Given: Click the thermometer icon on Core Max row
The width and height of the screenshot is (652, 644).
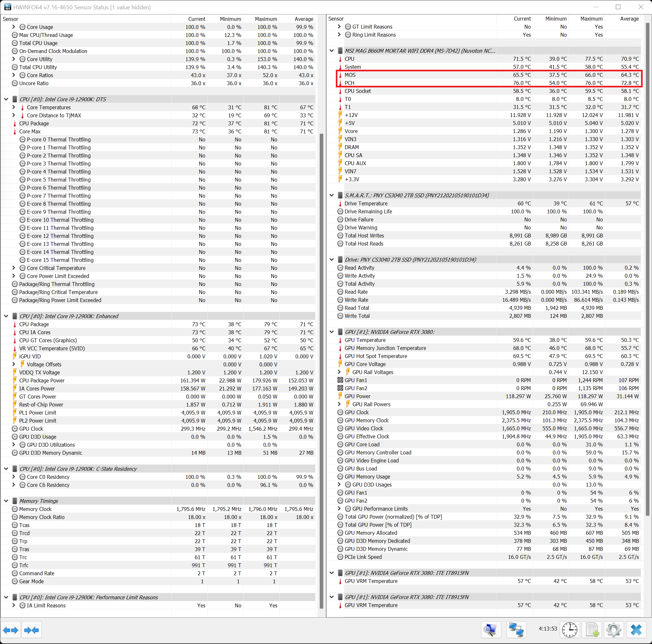Looking at the screenshot, I should tap(15, 132).
